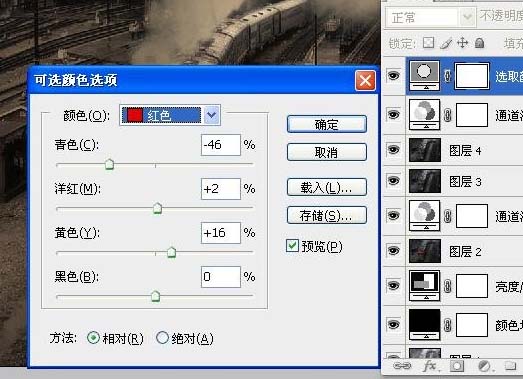Click channel mixer adjustment icon above 图层 4

pyautogui.click(x=425, y=114)
